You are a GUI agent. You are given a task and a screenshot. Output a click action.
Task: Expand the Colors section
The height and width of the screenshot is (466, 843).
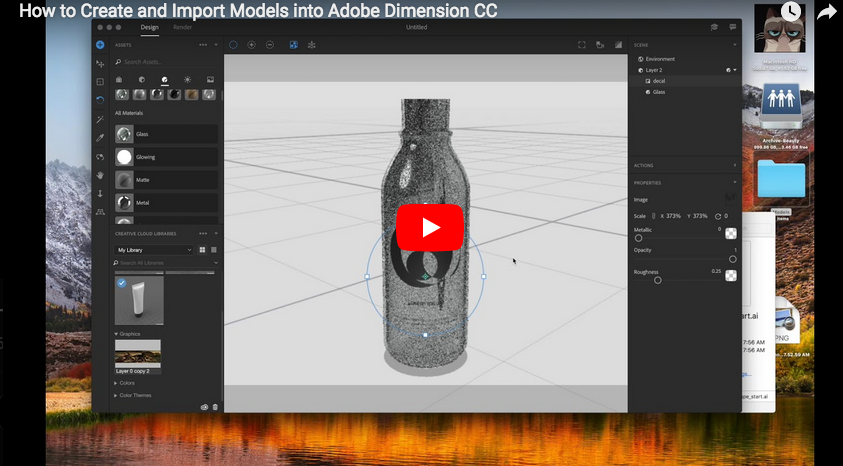pos(126,382)
